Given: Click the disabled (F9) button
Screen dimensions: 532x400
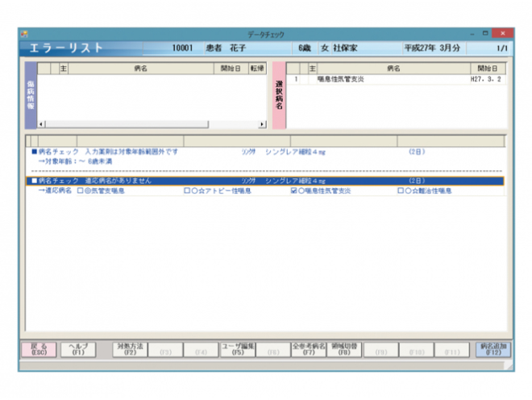Looking at the screenshot, I should (381, 350).
